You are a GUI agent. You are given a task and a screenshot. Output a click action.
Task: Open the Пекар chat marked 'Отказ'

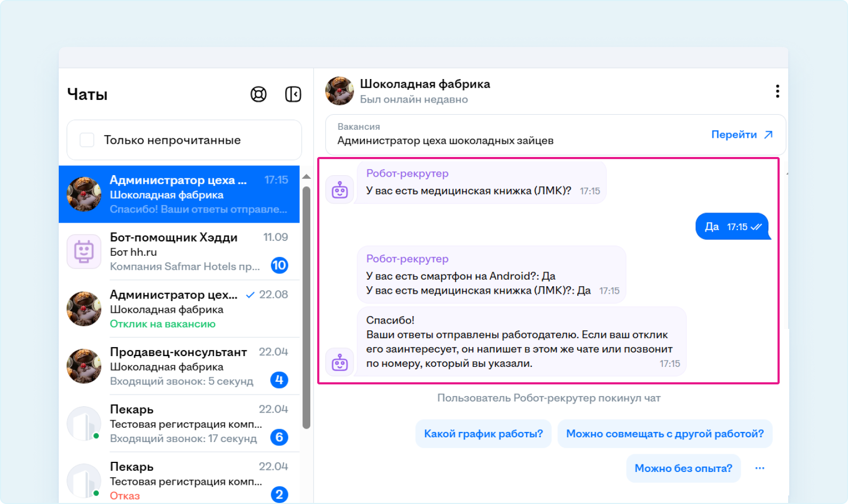182,481
